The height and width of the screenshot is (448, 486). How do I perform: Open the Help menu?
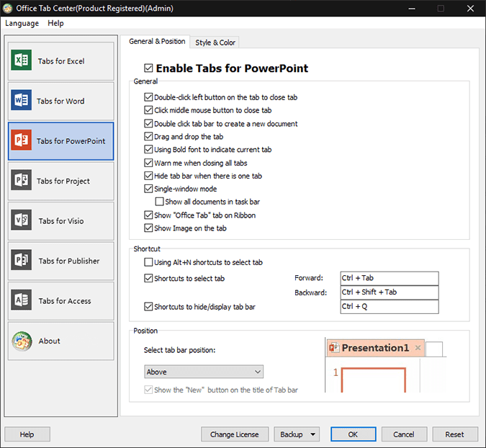click(x=55, y=23)
